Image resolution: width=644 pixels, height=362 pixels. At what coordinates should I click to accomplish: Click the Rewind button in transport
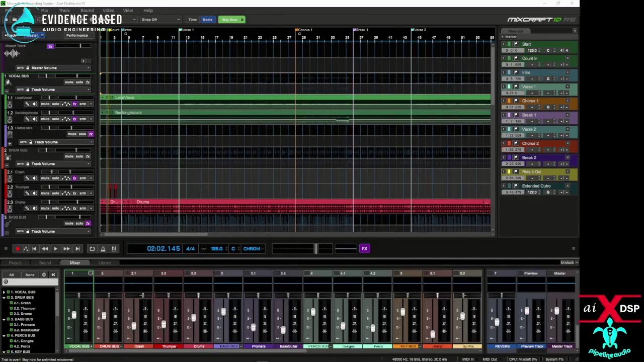pos(45,248)
